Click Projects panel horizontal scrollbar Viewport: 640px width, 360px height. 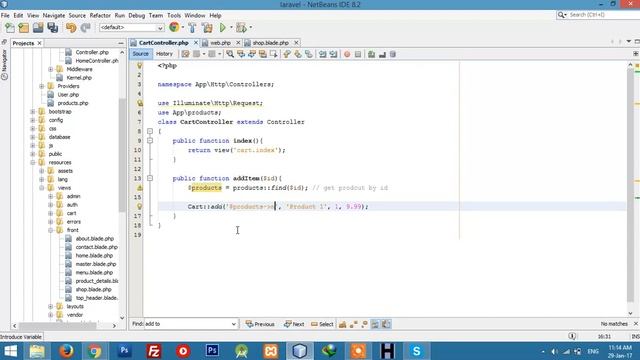point(58,326)
